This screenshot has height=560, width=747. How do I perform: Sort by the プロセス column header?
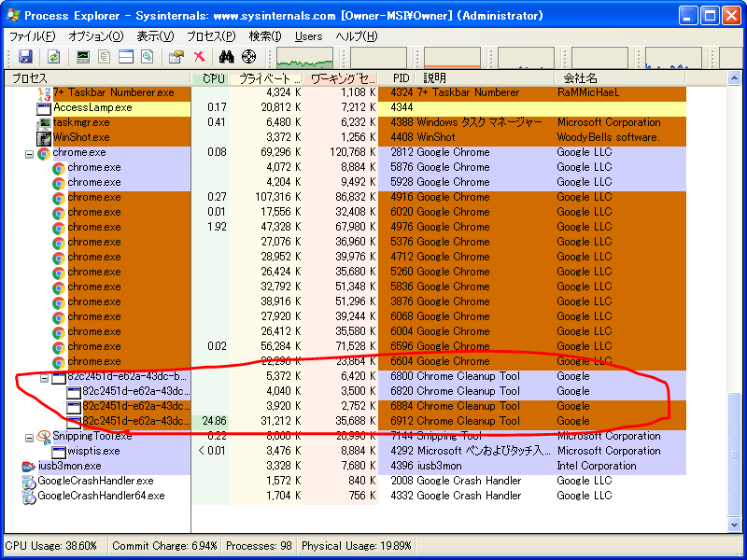coord(97,78)
